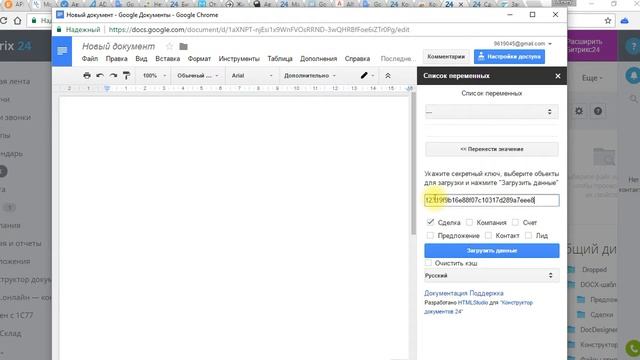The height and width of the screenshot is (360, 640).
Task: Open the pencil editing mode icon
Action: (x=364, y=76)
